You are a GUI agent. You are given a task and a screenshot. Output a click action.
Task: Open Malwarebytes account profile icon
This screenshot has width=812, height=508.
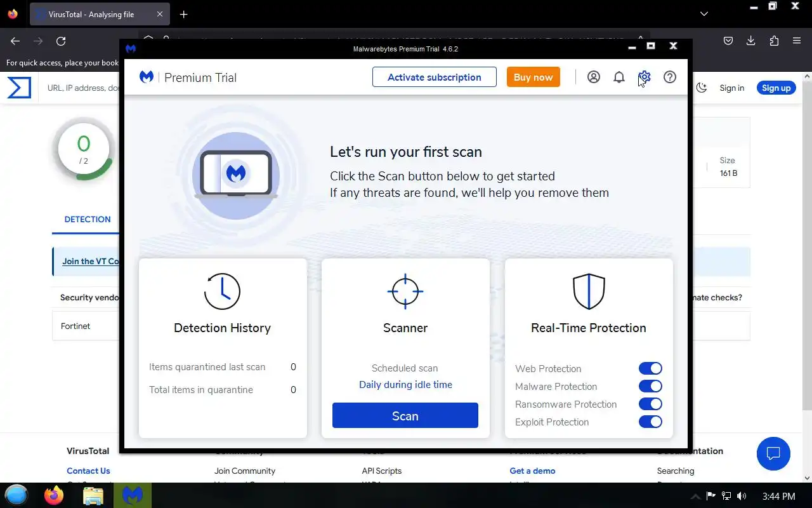pos(594,77)
